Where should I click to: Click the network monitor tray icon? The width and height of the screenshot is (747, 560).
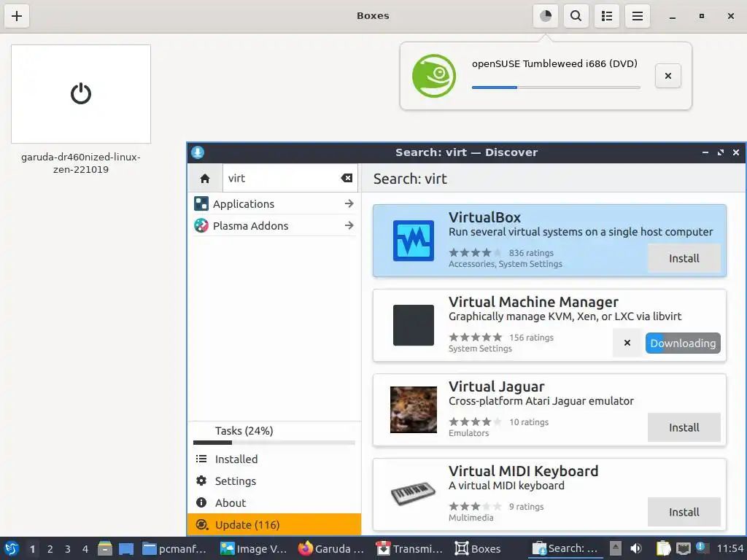pyautogui.click(x=683, y=548)
